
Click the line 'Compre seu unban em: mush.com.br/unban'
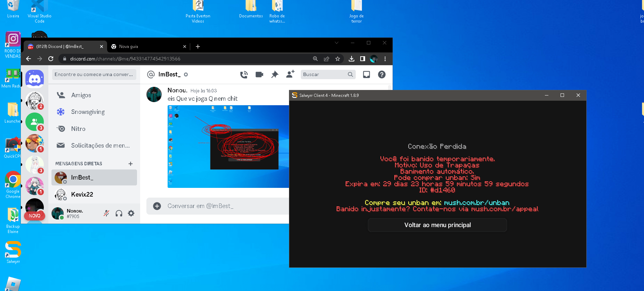pyautogui.click(x=437, y=202)
